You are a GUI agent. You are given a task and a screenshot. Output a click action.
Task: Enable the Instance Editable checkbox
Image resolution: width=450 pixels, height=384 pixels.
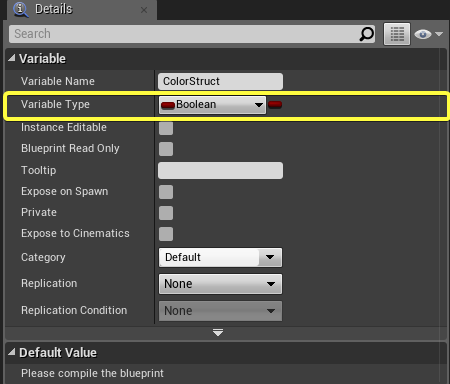(166, 128)
